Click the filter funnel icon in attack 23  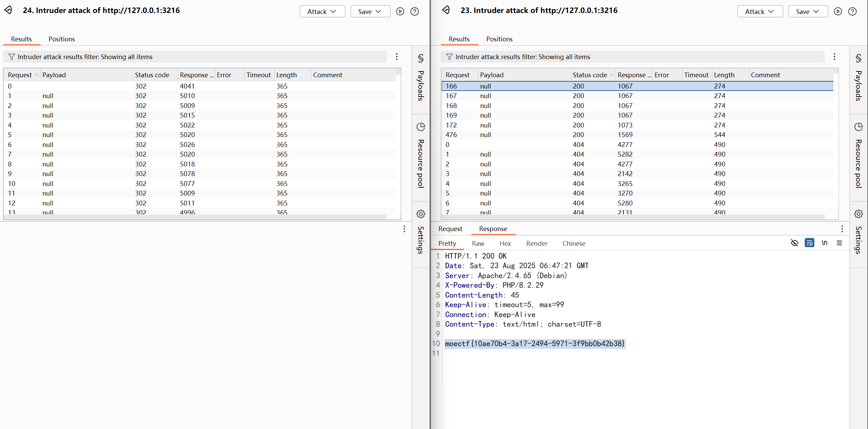(449, 57)
